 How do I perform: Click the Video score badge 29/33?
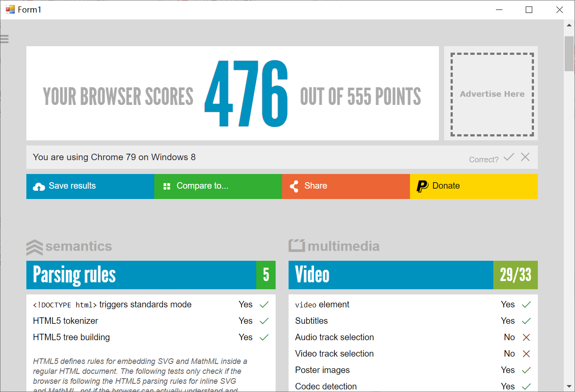click(x=515, y=275)
